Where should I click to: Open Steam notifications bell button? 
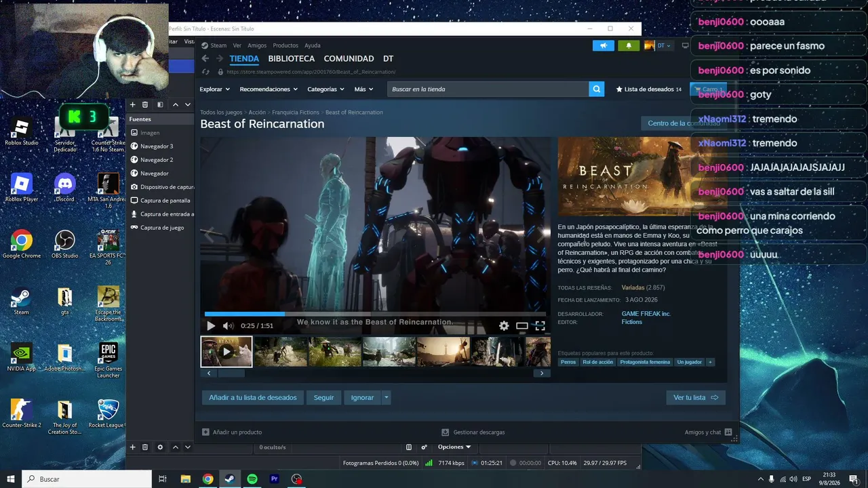(629, 45)
